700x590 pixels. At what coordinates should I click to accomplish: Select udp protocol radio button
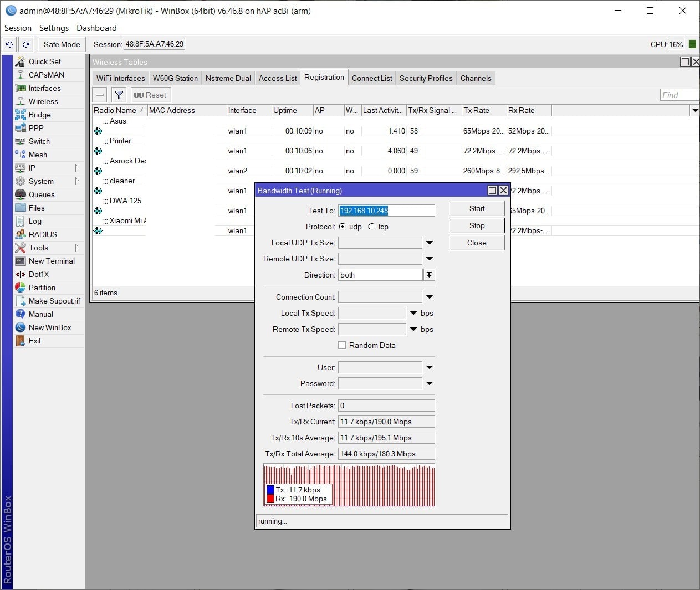[x=342, y=227]
